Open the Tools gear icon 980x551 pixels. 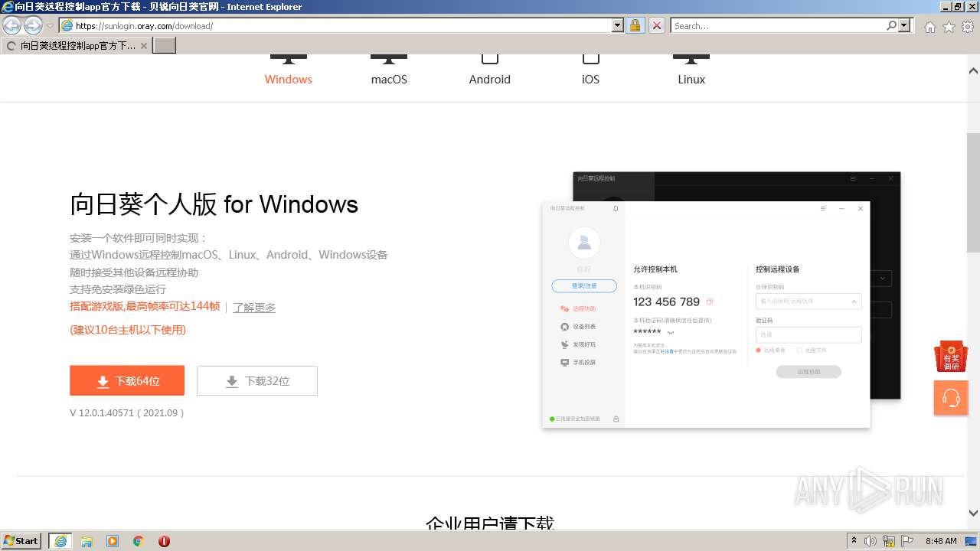coord(968,27)
